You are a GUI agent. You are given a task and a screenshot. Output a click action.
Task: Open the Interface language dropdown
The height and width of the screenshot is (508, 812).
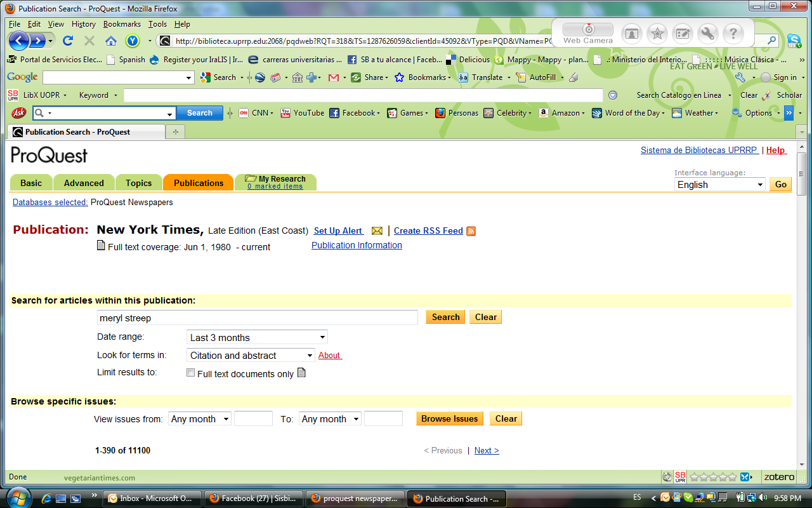[719, 185]
